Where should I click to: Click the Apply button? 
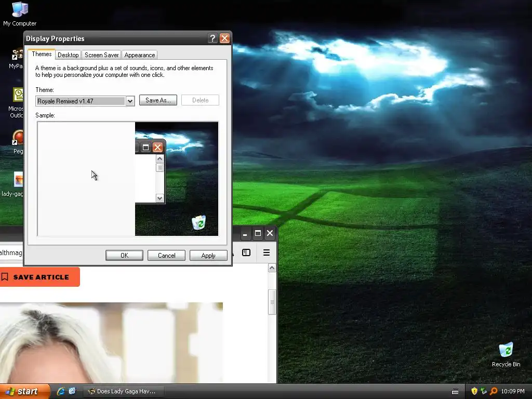coord(208,256)
